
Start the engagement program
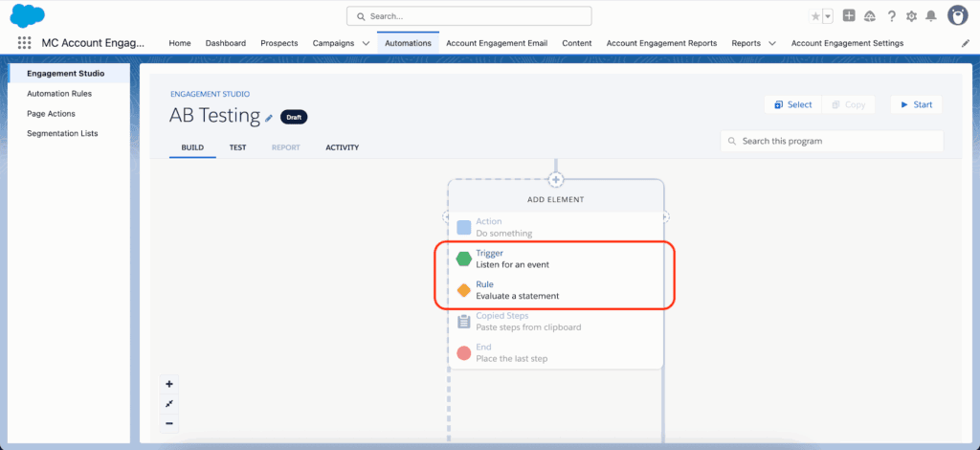[916, 104]
